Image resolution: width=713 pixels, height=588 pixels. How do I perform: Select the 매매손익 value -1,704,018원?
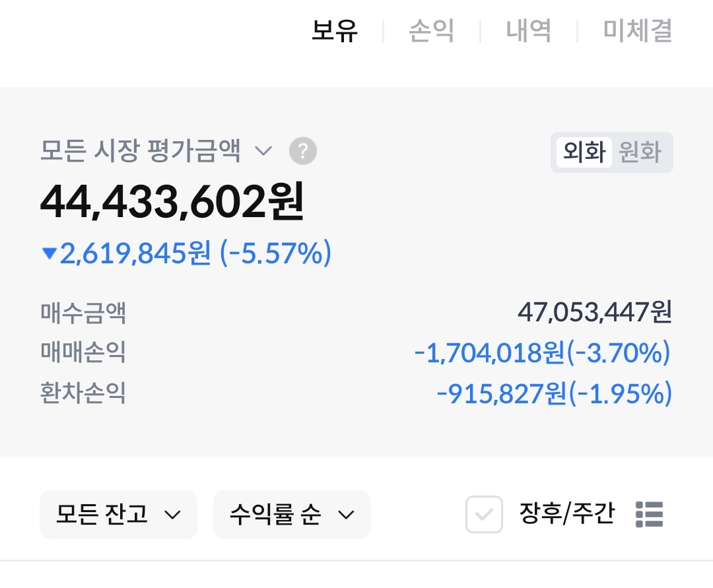(489, 353)
